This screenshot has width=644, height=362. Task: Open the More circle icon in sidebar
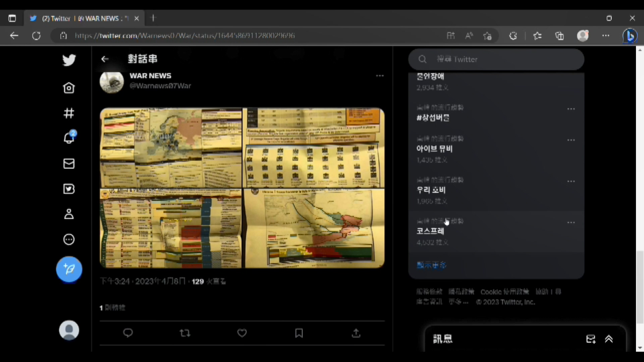click(69, 239)
